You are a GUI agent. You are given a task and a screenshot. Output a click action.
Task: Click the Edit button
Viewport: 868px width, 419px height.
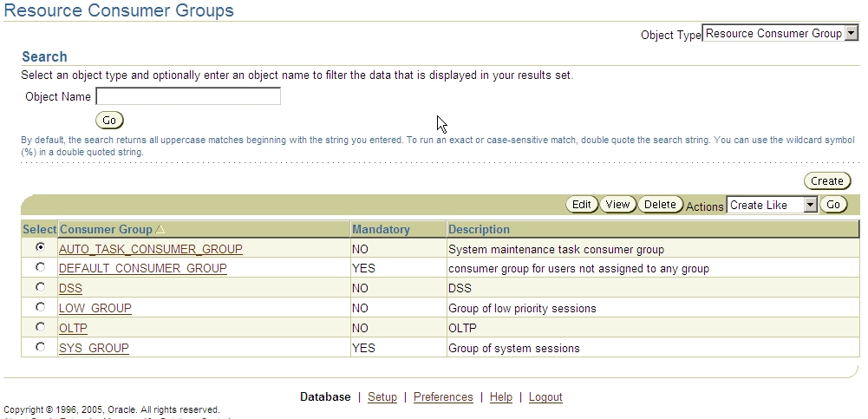[x=581, y=205]
